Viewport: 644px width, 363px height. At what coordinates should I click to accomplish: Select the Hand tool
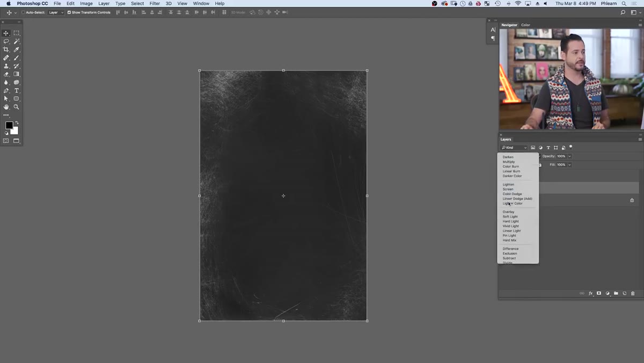(x=6, y=107)
